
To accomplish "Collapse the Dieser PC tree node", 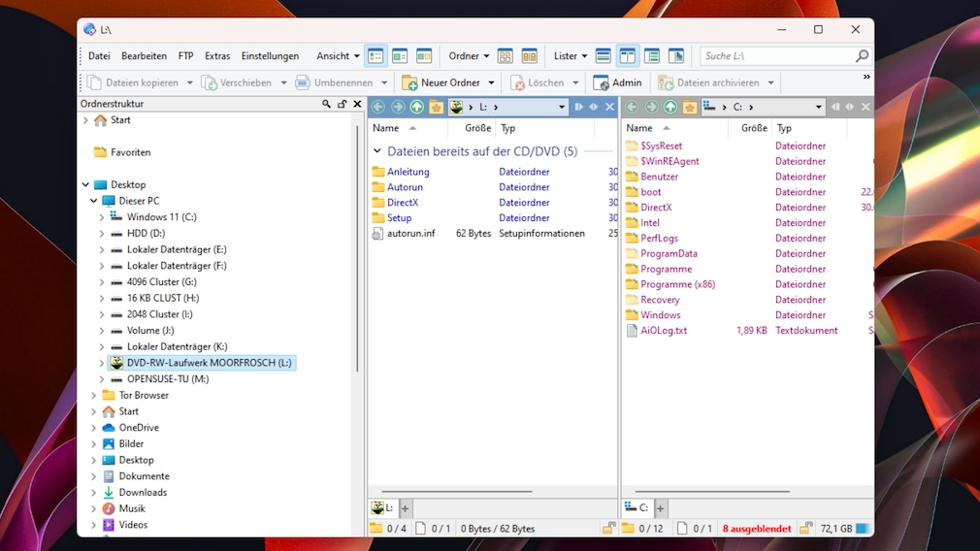I will 94,201.
